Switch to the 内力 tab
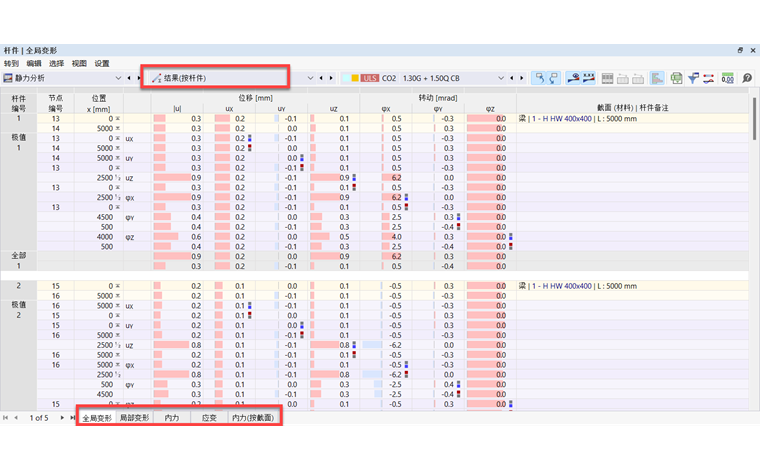The image size is (760, 470). coord(172,418)
